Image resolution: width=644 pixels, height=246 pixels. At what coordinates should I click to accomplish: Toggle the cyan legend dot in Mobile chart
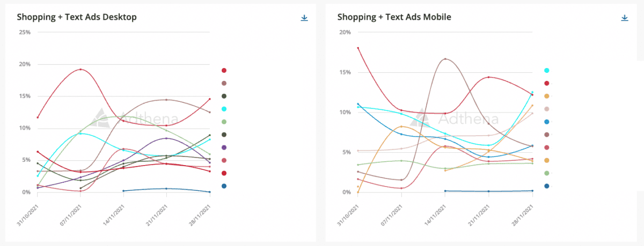click(547, 70)
